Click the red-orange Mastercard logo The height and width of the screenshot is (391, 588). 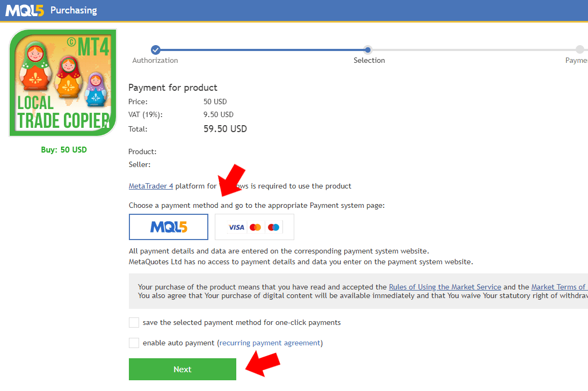click(x=256, y=227)
